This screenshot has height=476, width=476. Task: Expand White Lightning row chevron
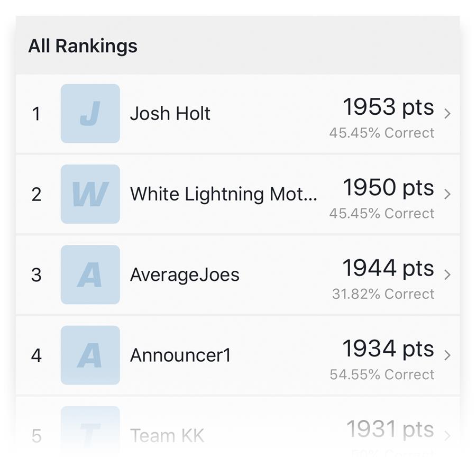tap(447, 194)
